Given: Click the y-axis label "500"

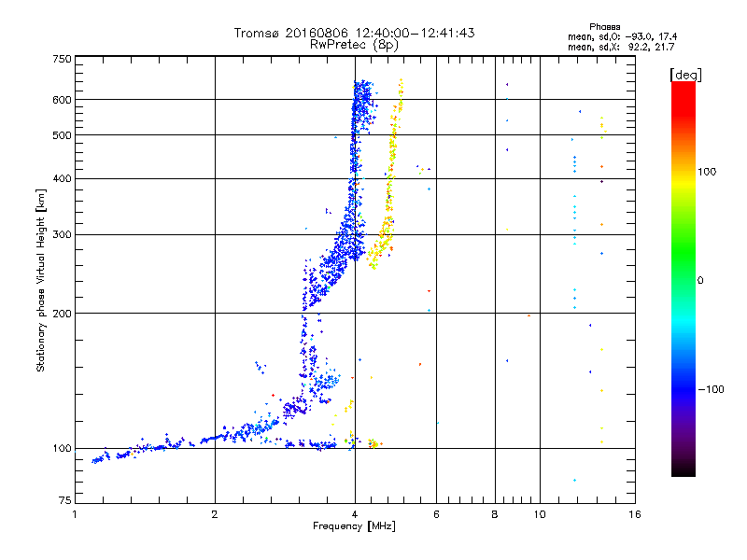Looking at the screenshot, I should click(62, 135).
